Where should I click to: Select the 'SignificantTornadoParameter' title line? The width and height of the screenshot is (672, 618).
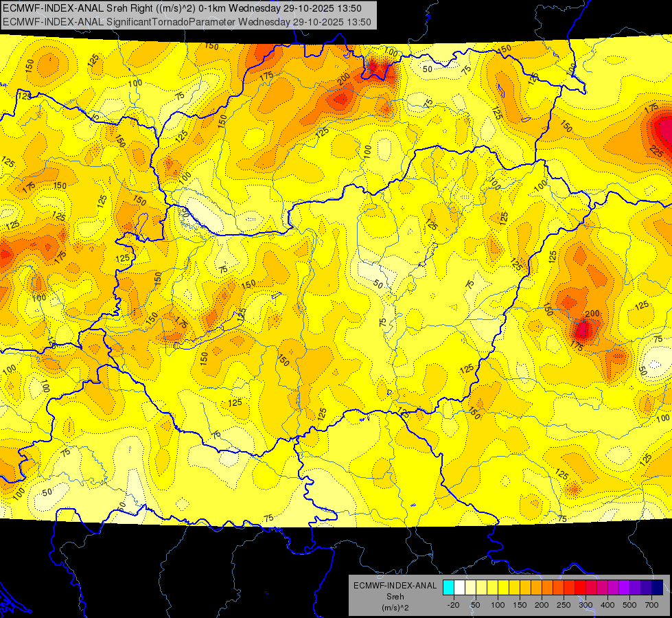tap(187, 22)
